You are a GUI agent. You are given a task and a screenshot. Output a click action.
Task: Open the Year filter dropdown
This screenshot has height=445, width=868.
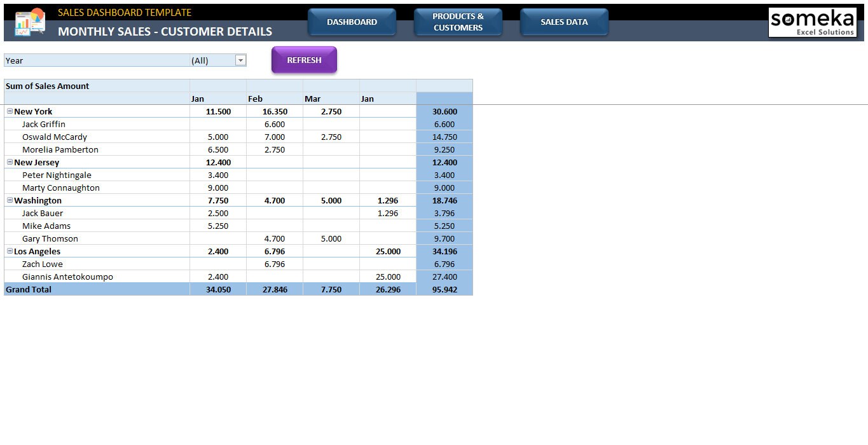point(240,60)
